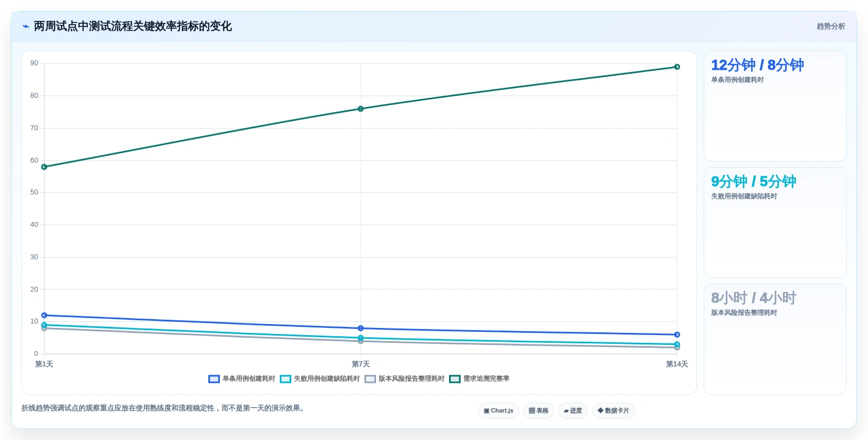Click the green data point at 第14天
This screenshot has height=440, width=868.
677,67
